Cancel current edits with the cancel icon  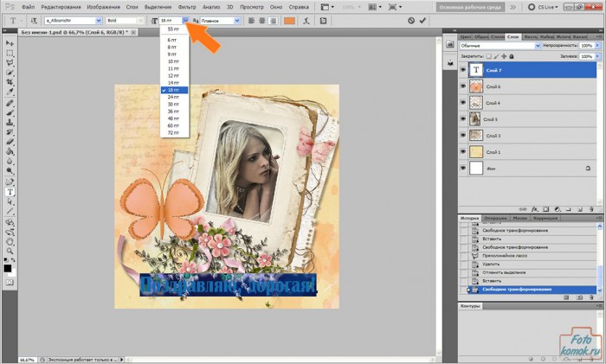pos(410,20)
